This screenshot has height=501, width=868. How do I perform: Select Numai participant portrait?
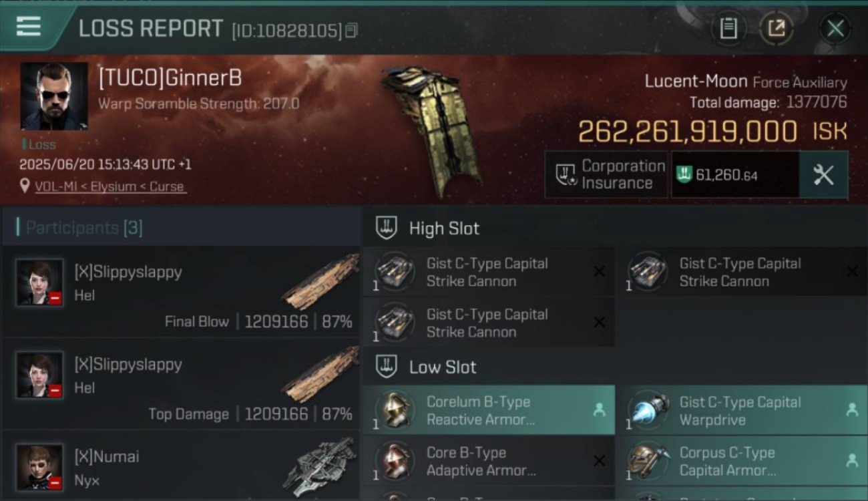click(40, 467)
